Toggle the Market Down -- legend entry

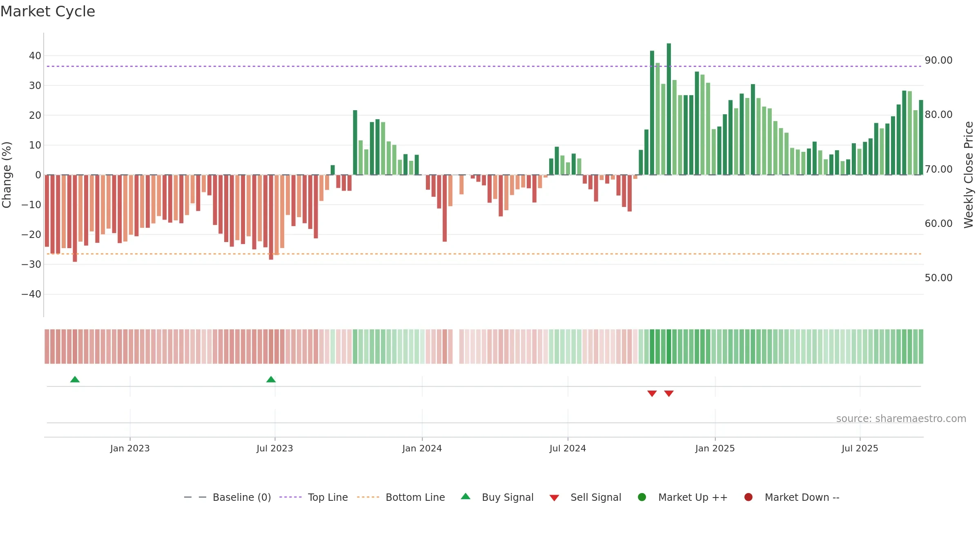(791, 497)
